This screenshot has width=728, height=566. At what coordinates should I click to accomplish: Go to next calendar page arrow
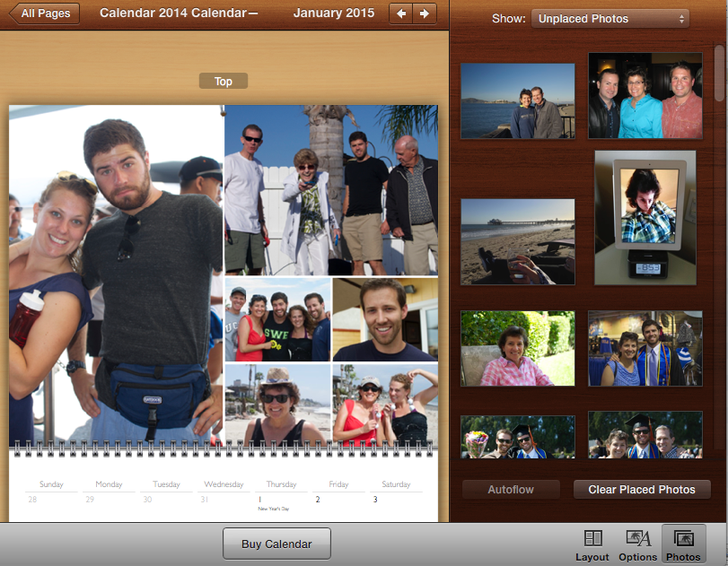tap(425, 13)
